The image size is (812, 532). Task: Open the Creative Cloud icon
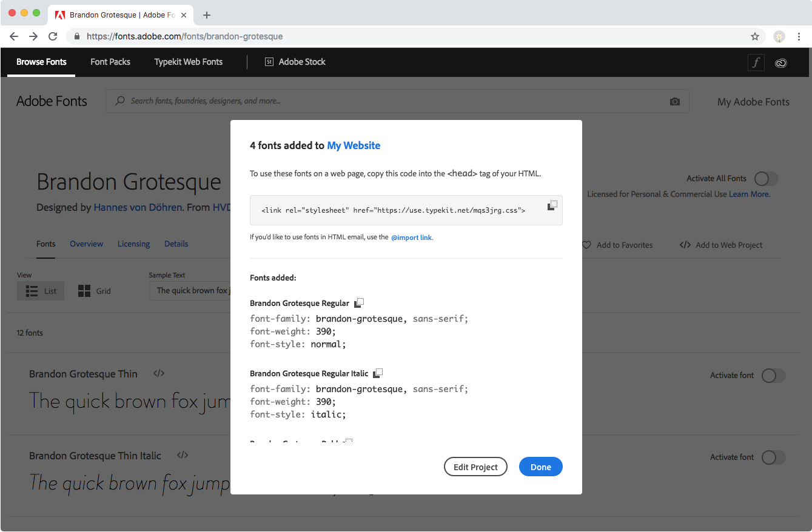(x=781, y=62)
